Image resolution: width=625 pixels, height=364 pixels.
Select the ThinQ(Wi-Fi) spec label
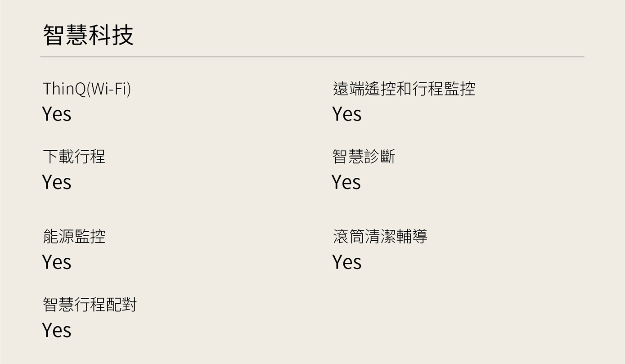tap(87, 89)
